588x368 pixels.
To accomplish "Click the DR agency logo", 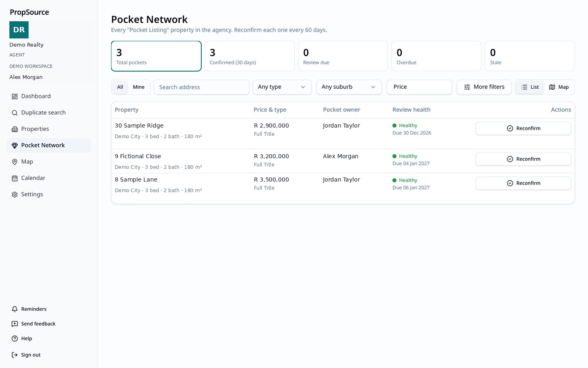I will 19,30.
